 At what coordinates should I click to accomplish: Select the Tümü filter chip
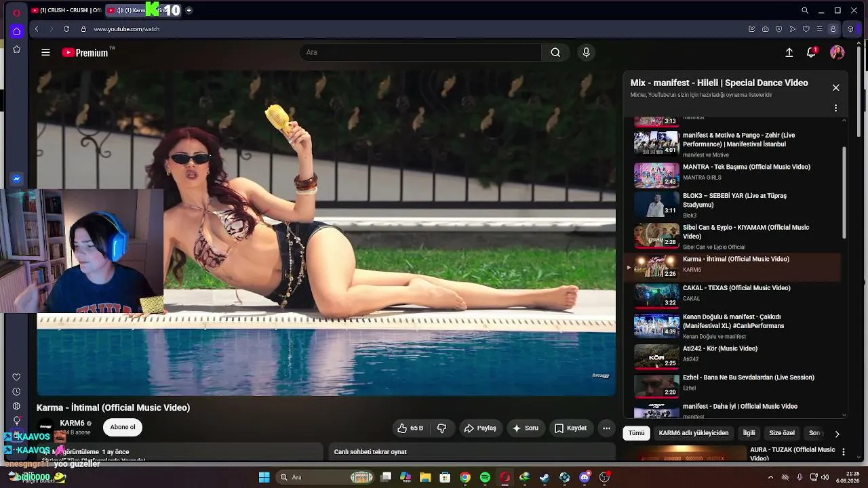tap(636, 433)
